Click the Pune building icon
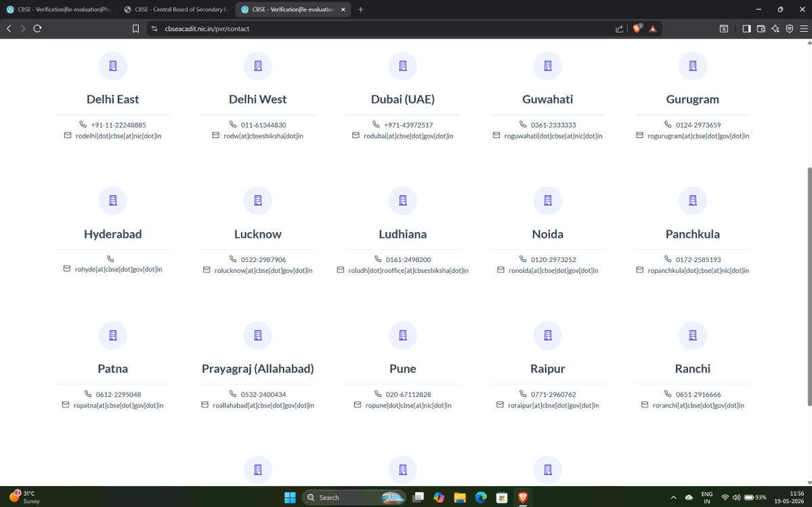This screenshot has height=507, width=812. 402,335
